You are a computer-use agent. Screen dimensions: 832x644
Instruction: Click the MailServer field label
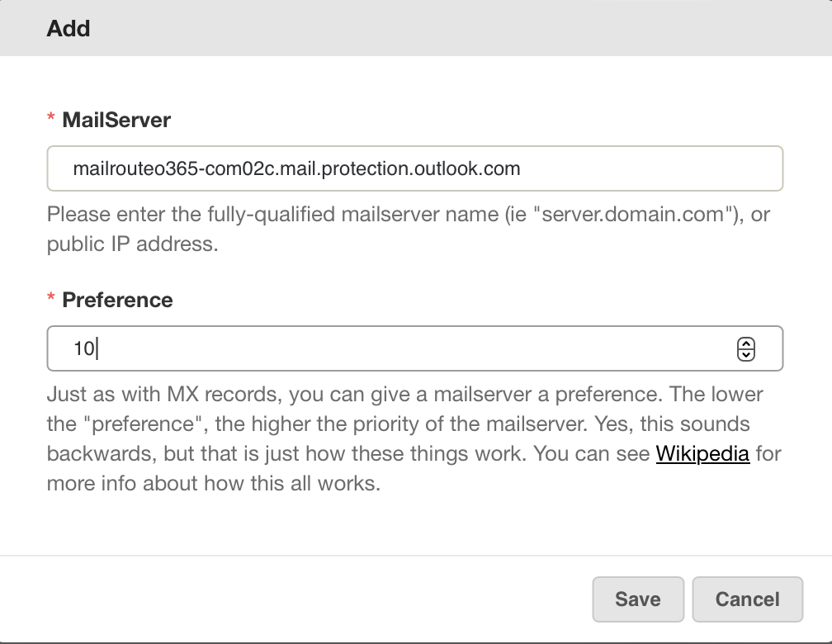116,120
